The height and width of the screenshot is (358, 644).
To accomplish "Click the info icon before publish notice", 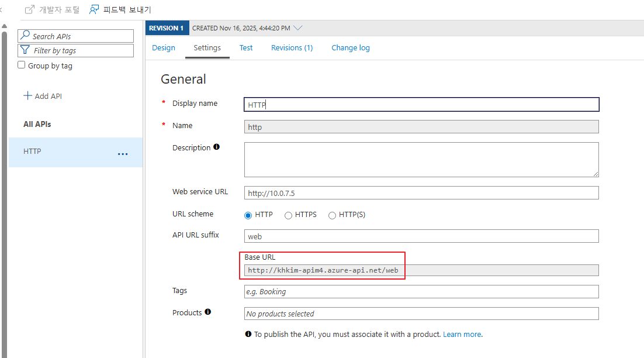I will click(248, 334).
